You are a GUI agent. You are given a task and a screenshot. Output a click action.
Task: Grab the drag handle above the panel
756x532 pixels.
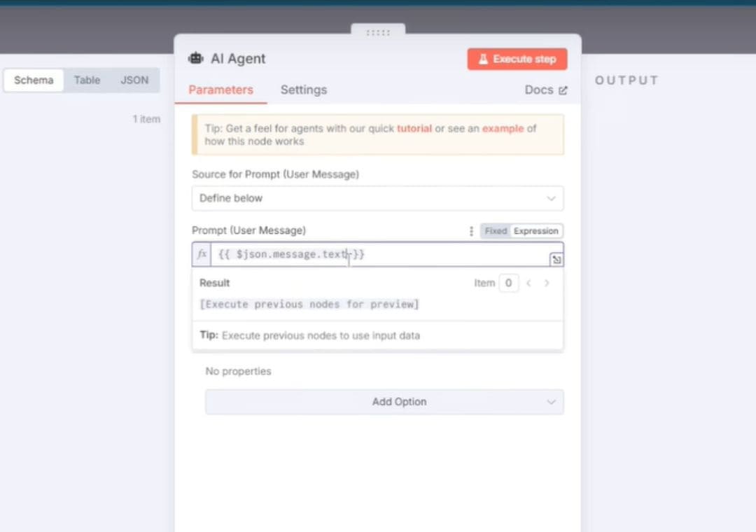pos(378,32)
